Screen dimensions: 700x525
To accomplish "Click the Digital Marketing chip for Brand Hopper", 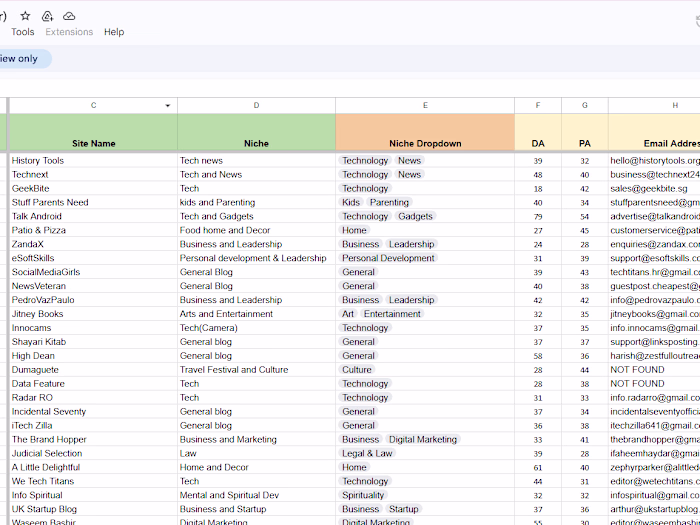I will [x=422, y=439].
